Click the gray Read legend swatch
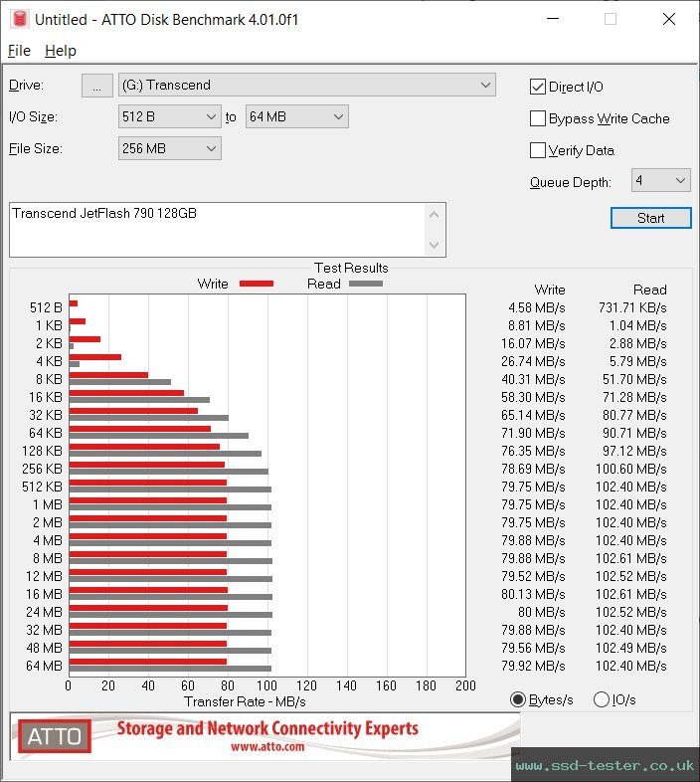Image resolution: width=700 pixels, height=782 pixels. (366, 284)
